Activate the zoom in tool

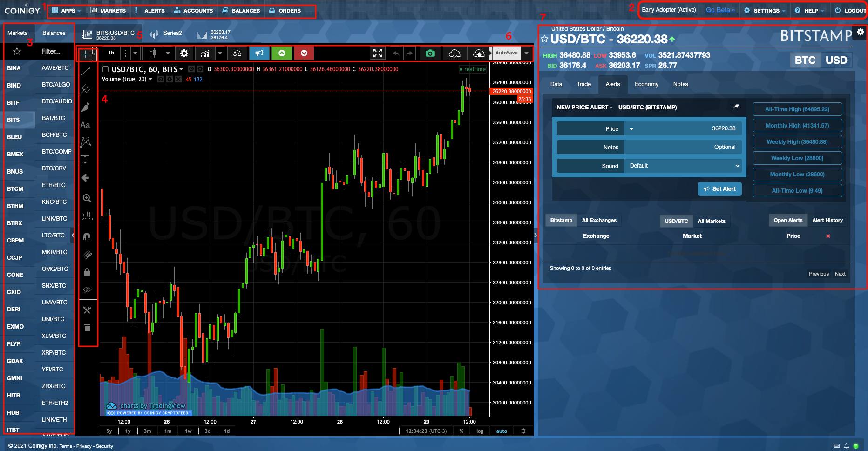pos(87,198)
